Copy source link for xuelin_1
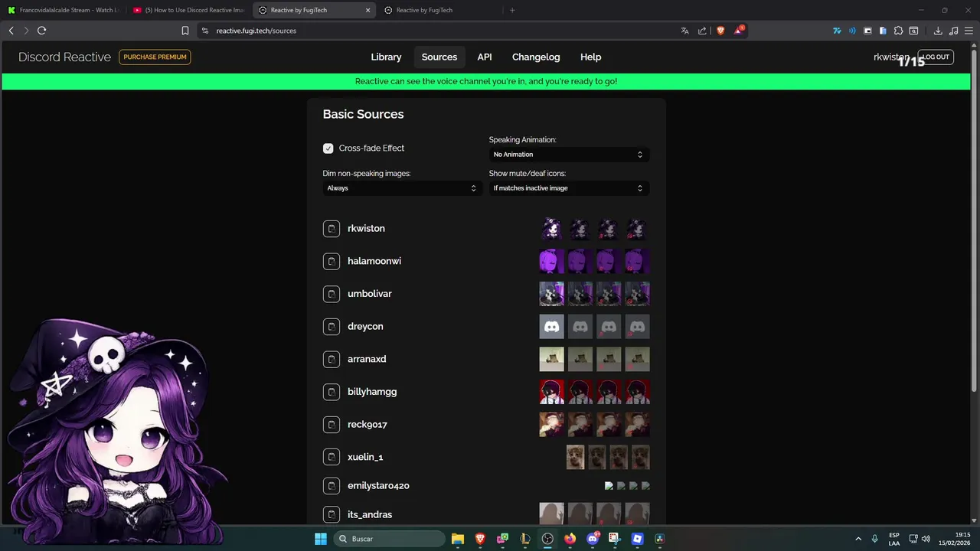Viewport: 980px width, 551px height. point(331,457)
